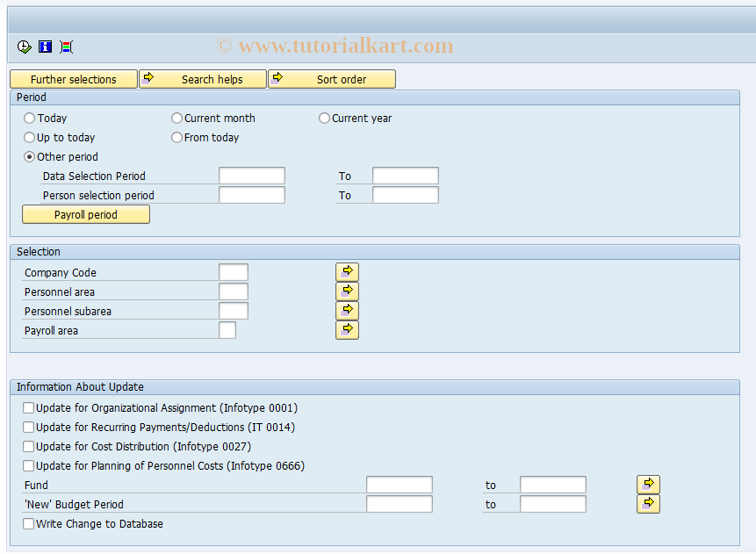756x554 pixels.
Task: Check Write Change to Database
Action: [28, 523]
